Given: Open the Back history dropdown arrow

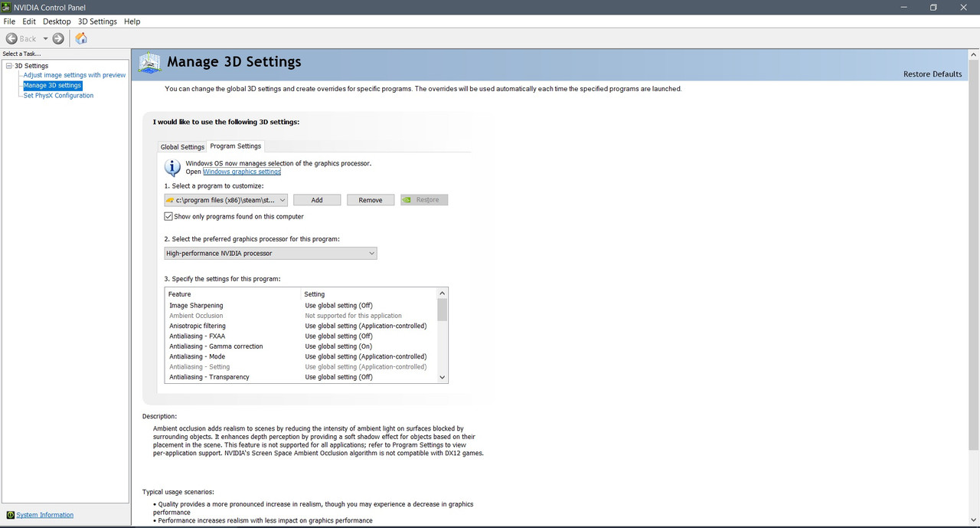Looking at the screenshot, I should pyautogui.click(x=45, y=38).
